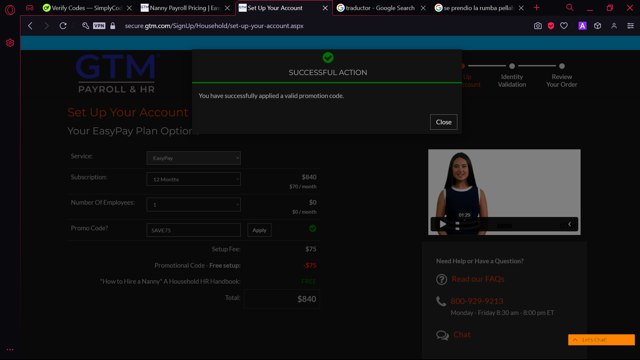The width and height of the screenshot is (640, 360).
Task: Apply the promo code
Action: click(259, 230)
